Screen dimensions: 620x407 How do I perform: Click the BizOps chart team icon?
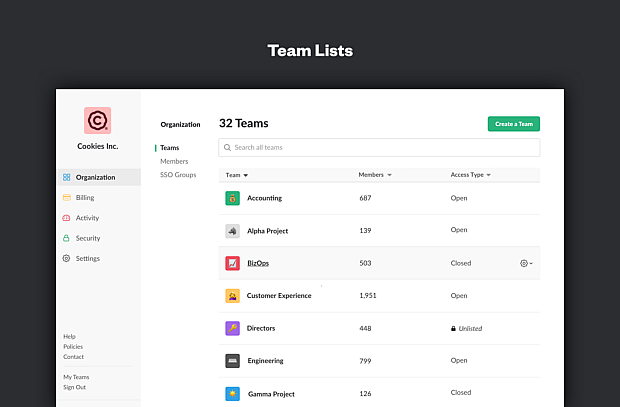(x=232, y=263)
